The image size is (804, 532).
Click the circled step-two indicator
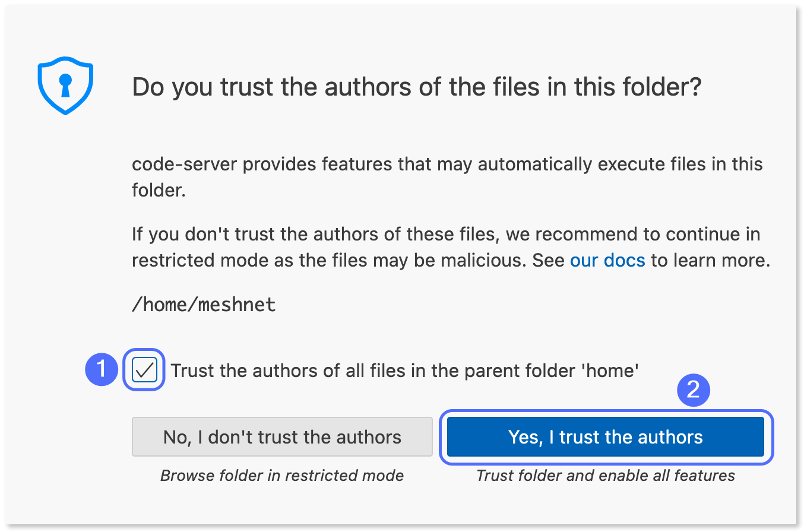693,391
